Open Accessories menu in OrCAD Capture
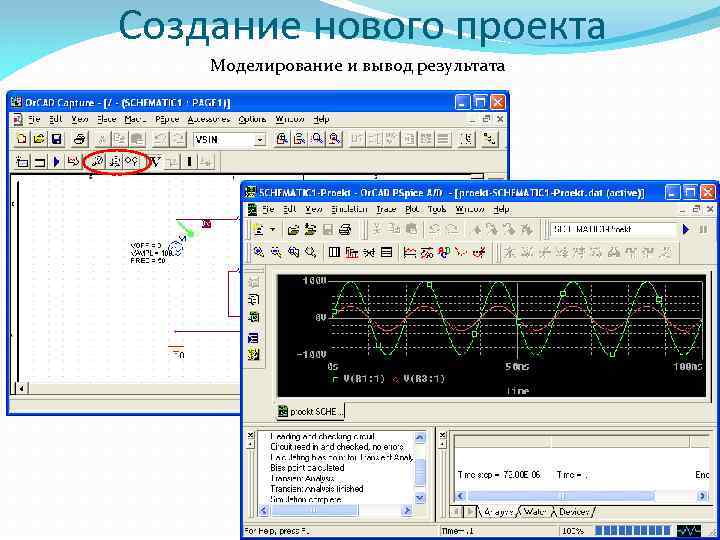 [x=208, y=119]
